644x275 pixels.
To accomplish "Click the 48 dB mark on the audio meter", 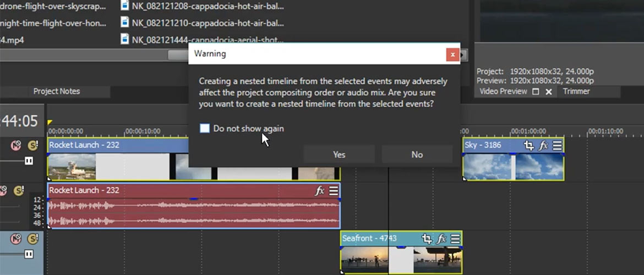I will [37, 223].
